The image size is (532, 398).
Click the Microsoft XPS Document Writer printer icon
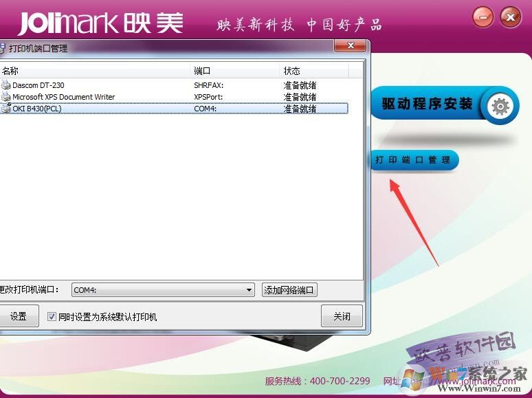pos(5,97)
